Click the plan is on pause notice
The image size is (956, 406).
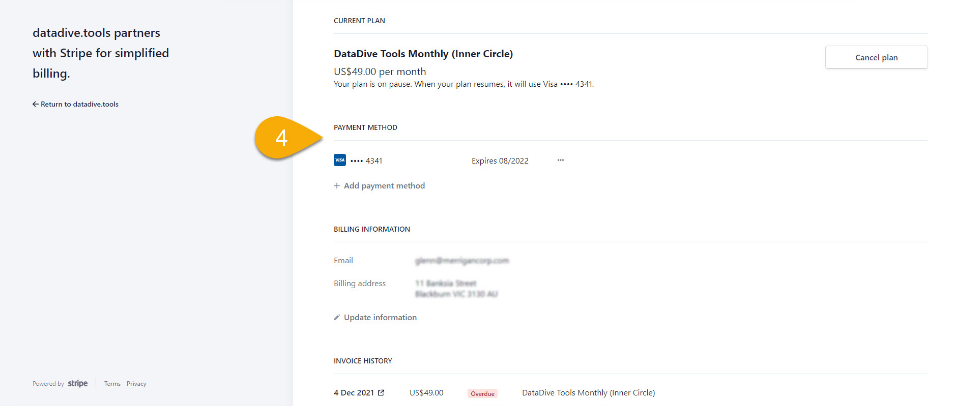(x=464, y=85)
